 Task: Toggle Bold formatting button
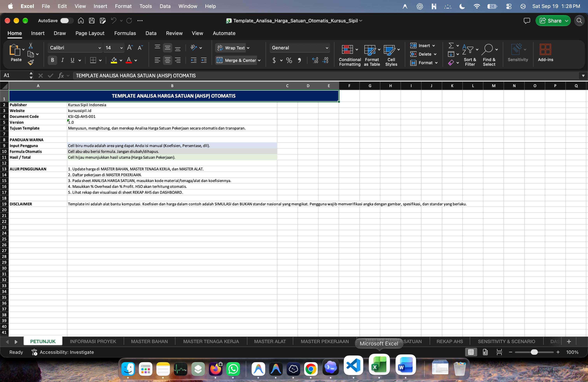point(52,60)
